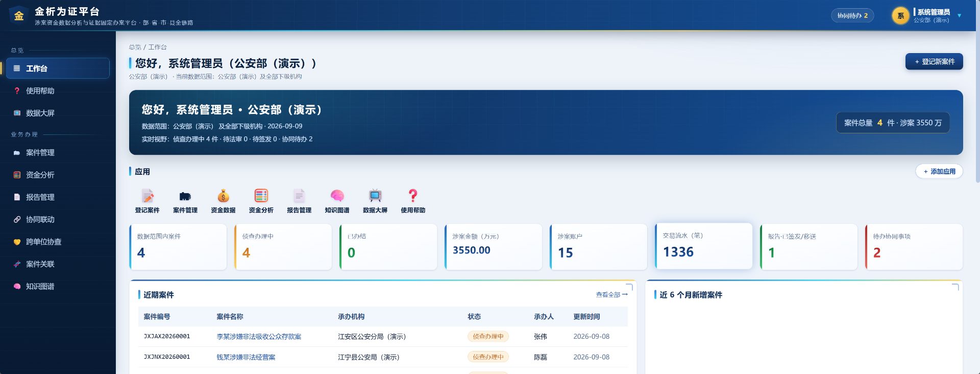This screenshot has height=374, width=980.
Task: Open 使用帮助 in the sidebar
Action: [58, 91]
